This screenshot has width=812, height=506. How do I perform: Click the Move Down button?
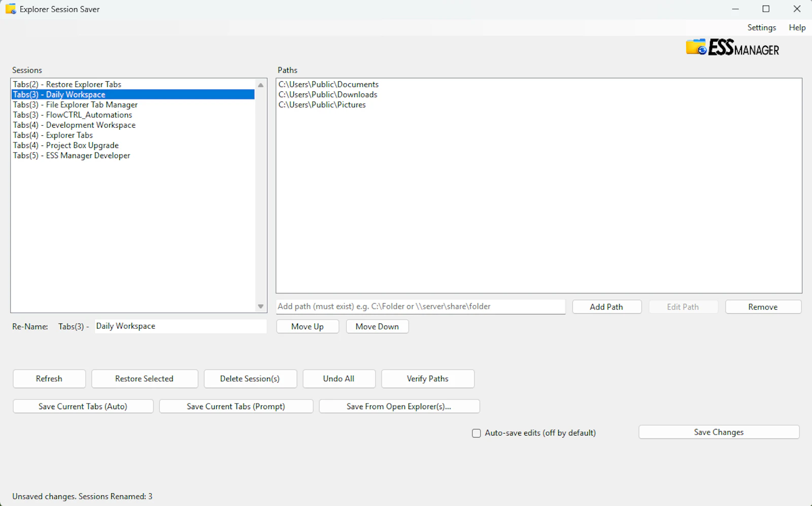[x=377, y=327]
